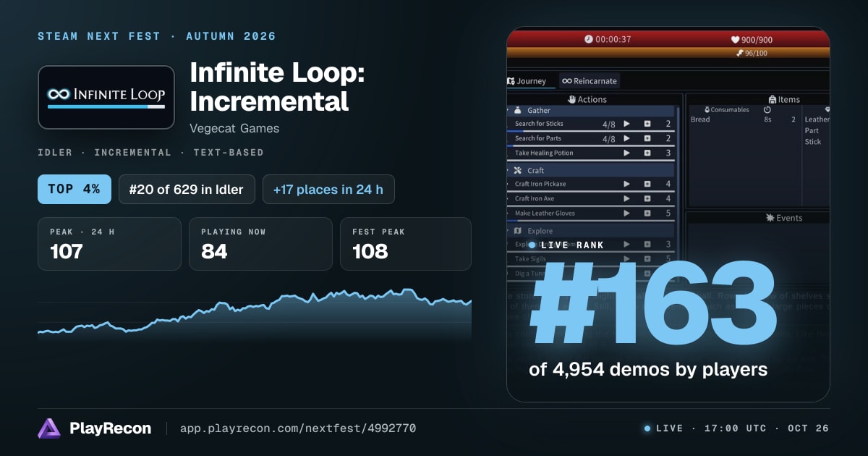Click the red health bar
This screenshot has width=868, height=456.
pos(668,39)
